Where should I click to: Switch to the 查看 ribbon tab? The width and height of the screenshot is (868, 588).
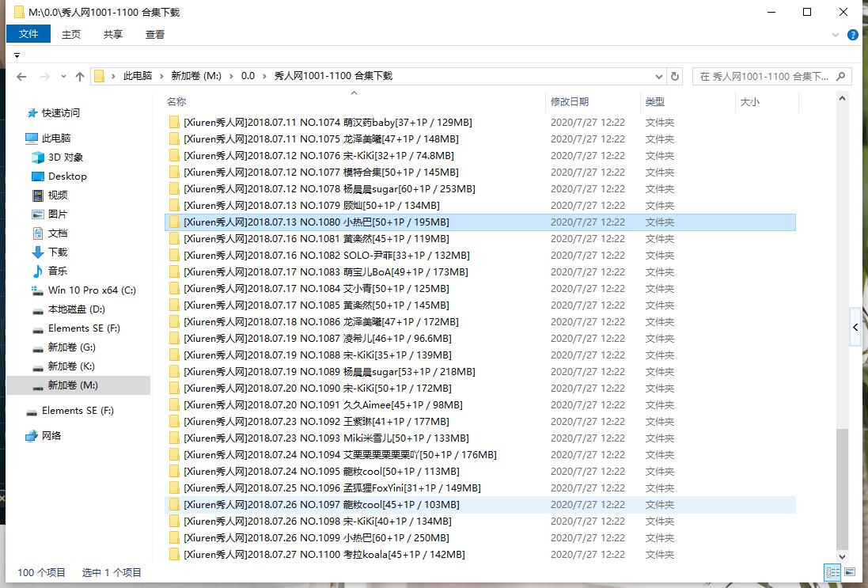click(155, 34)
